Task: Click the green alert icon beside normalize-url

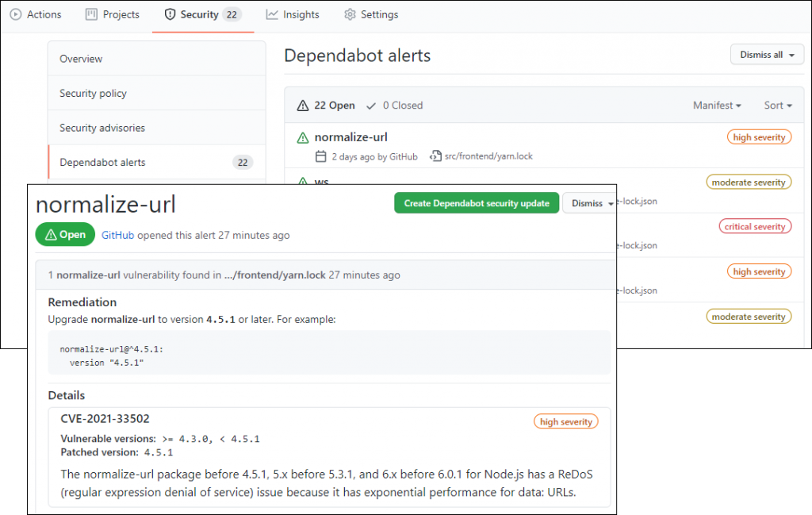Action: [302, 136]
